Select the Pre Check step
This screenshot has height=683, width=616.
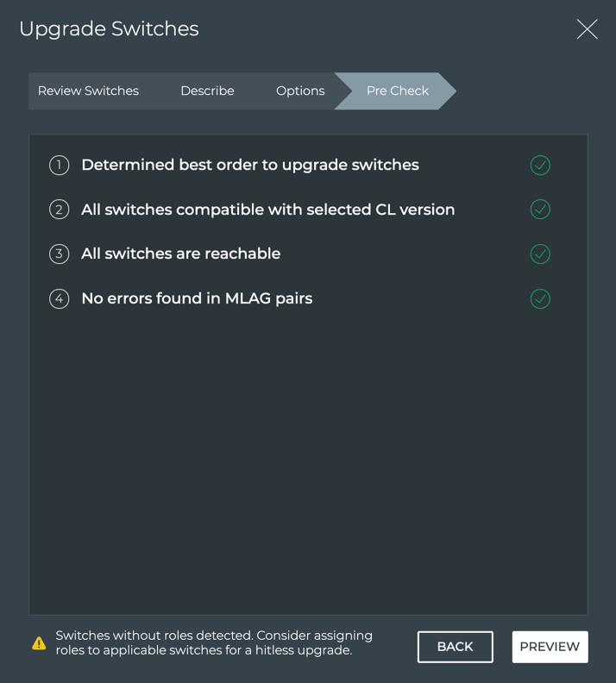pyautogui.click(x=397, y=91)
